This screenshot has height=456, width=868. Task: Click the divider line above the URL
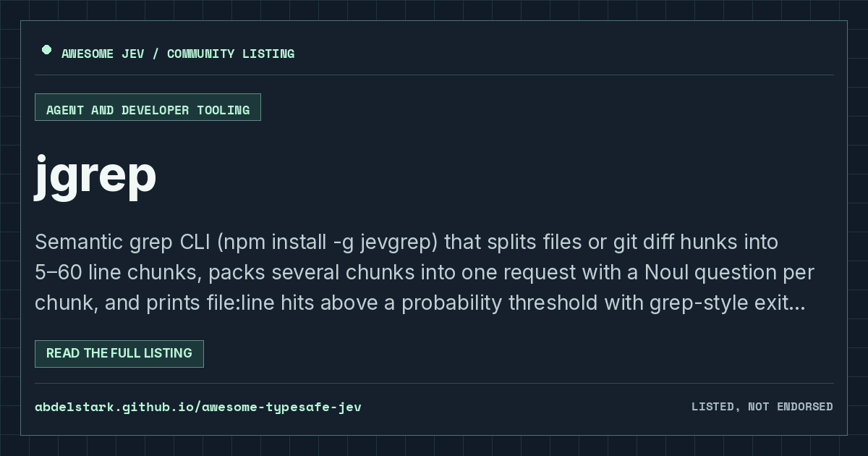(x=434, y=383)
